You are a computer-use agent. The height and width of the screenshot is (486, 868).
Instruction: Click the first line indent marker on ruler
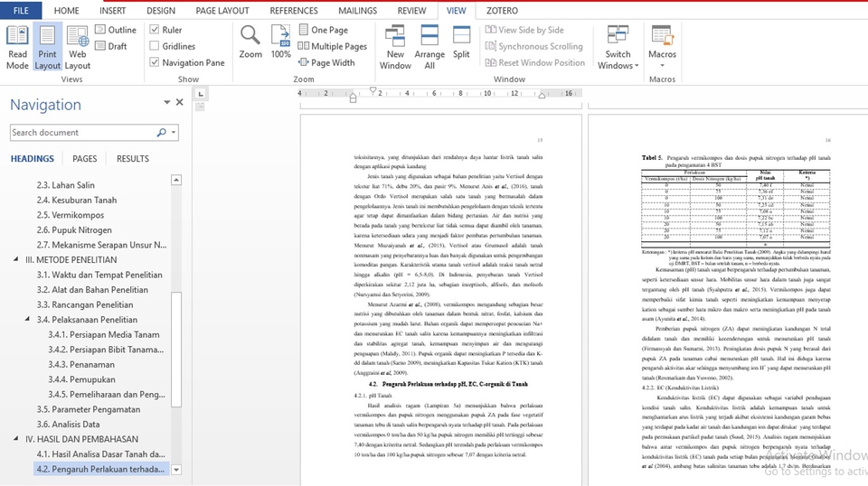tap(373, 90)
